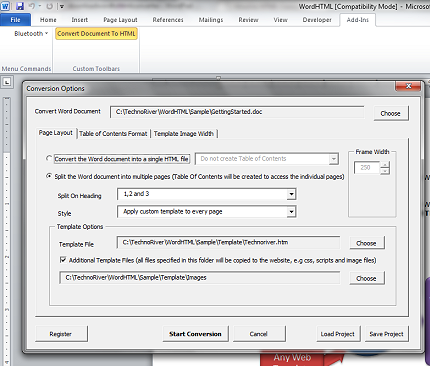Open the References ribbon tab
This screenshot has width=430, height=366.
coord(168,20)
